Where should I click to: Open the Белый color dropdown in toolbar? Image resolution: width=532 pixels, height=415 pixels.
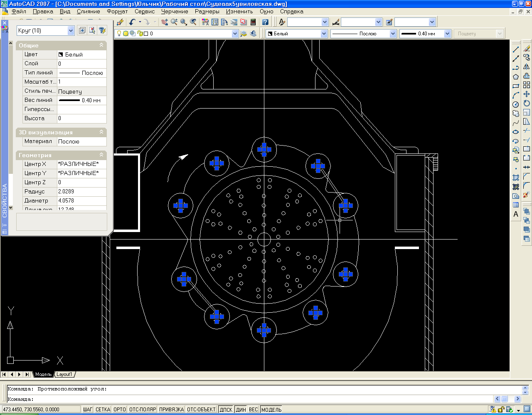click(324, 34)
